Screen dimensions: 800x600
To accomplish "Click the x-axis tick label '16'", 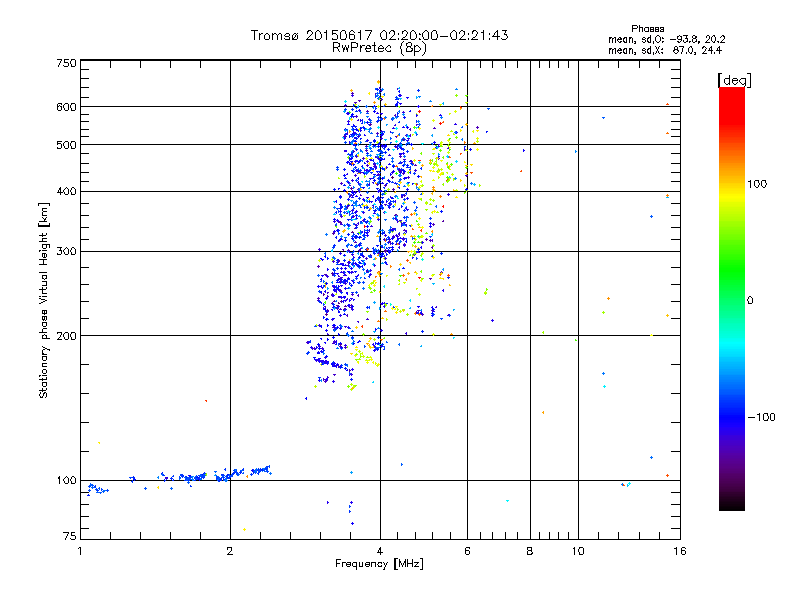I will click(x=680, y=551).
